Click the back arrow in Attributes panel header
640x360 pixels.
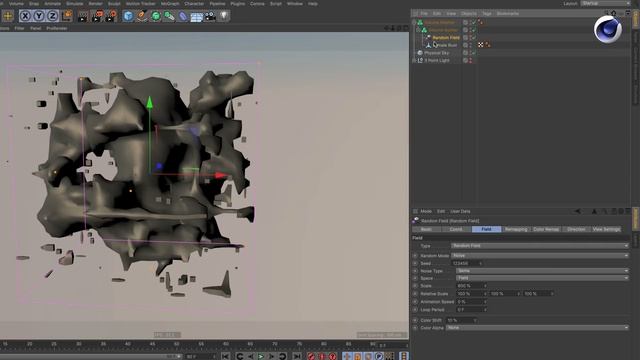coord(578,211)
